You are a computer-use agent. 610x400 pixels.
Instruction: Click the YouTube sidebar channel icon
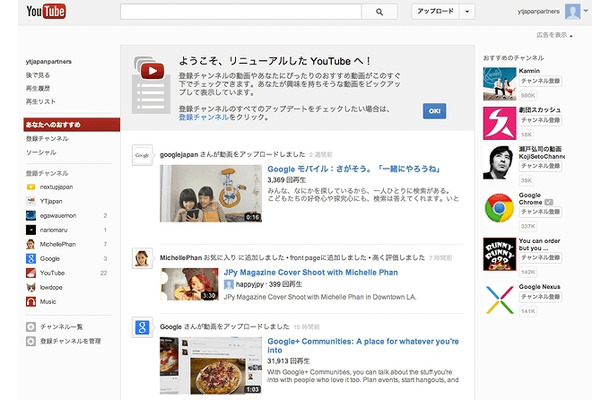pos(31,273)
